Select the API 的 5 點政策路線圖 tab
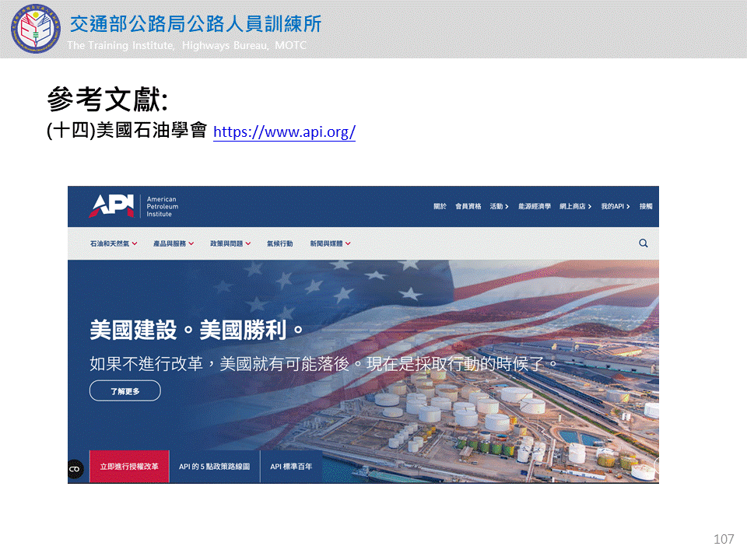Image resolution: width=747 pixels, height=560 pixels. tap(214, 467)
